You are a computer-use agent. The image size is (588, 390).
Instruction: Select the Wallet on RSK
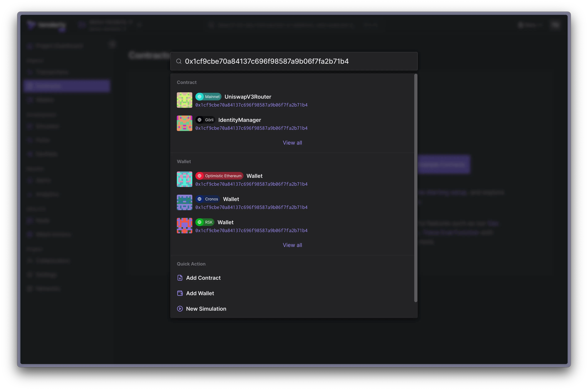click(225, 222)
